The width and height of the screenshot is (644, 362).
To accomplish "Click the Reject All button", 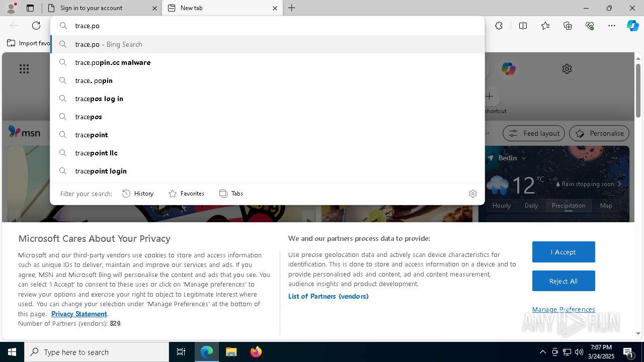I will tap(563, 281).
